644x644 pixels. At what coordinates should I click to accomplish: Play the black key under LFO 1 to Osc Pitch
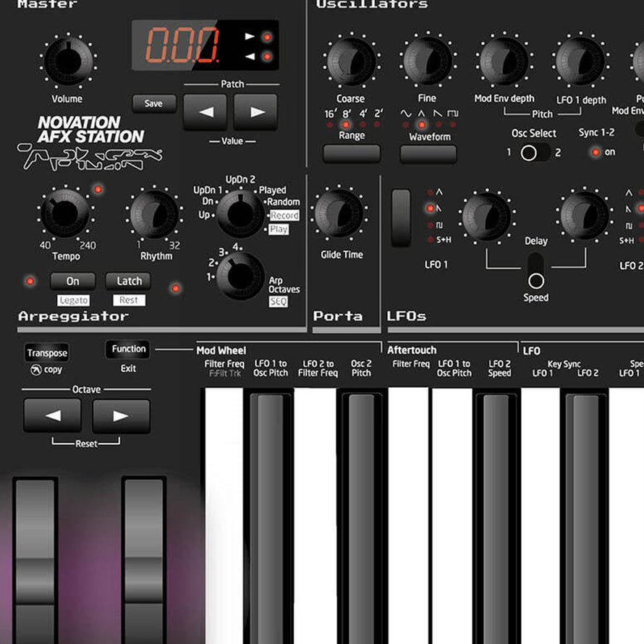tap(268, 517)
